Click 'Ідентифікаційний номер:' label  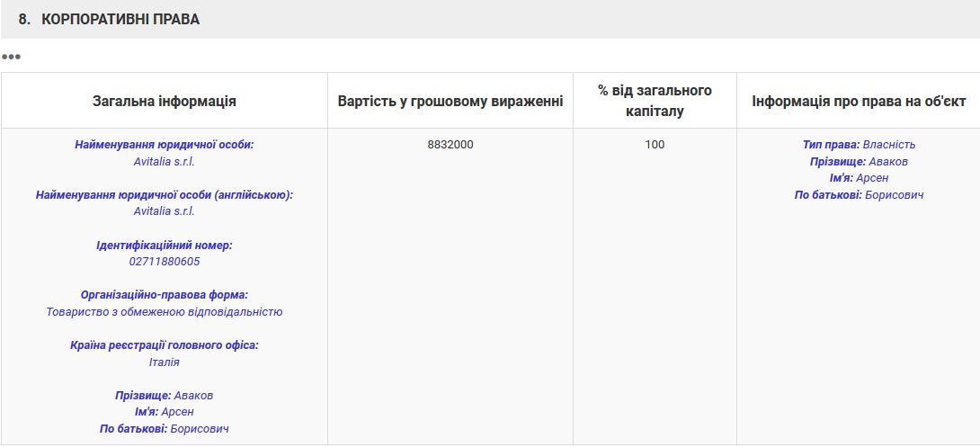(x=164, y=245)
